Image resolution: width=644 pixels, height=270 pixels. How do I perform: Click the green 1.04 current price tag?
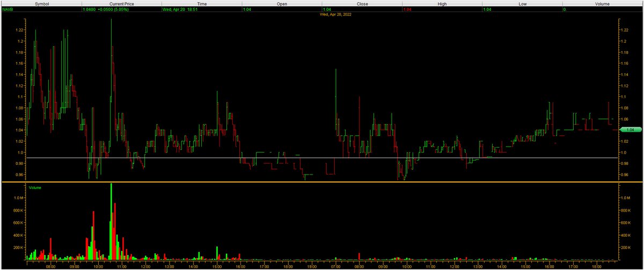(x=631, y=130)
